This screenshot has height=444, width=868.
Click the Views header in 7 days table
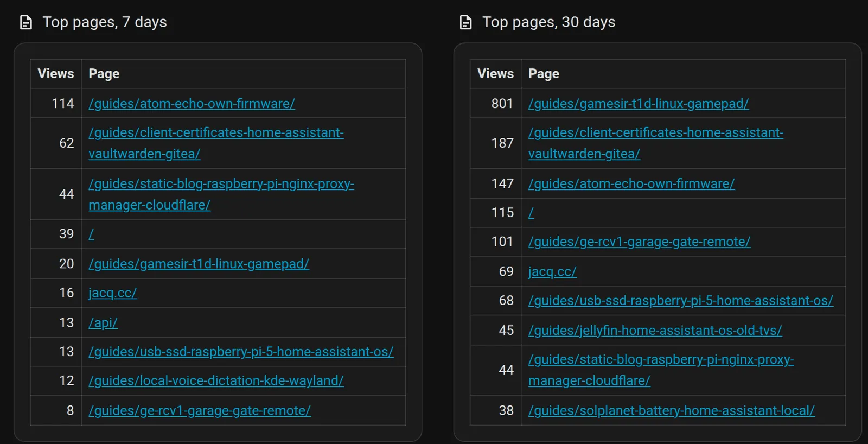[x=56, y=74]
